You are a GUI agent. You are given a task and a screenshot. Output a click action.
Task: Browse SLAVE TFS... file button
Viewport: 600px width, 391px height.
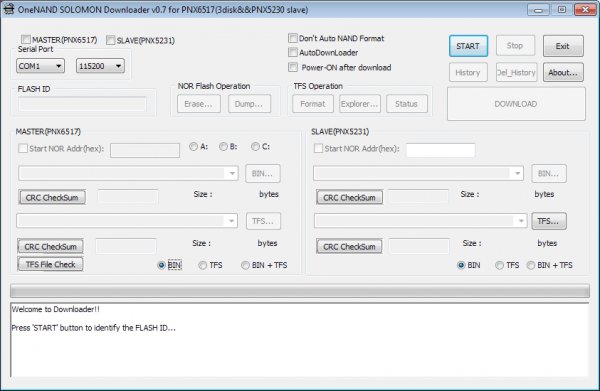pos(549,221)
